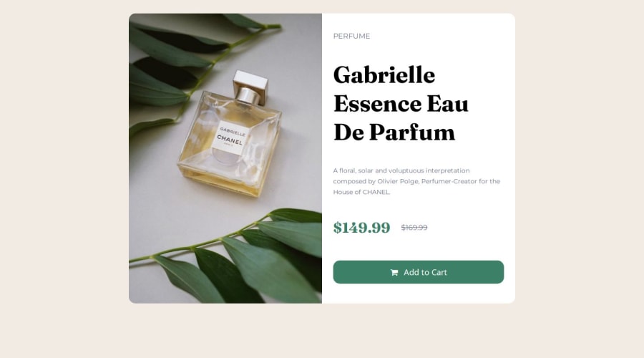644x358 pixels.
Task: Click the perfume bottle product image
Action: tap(225, 159)
